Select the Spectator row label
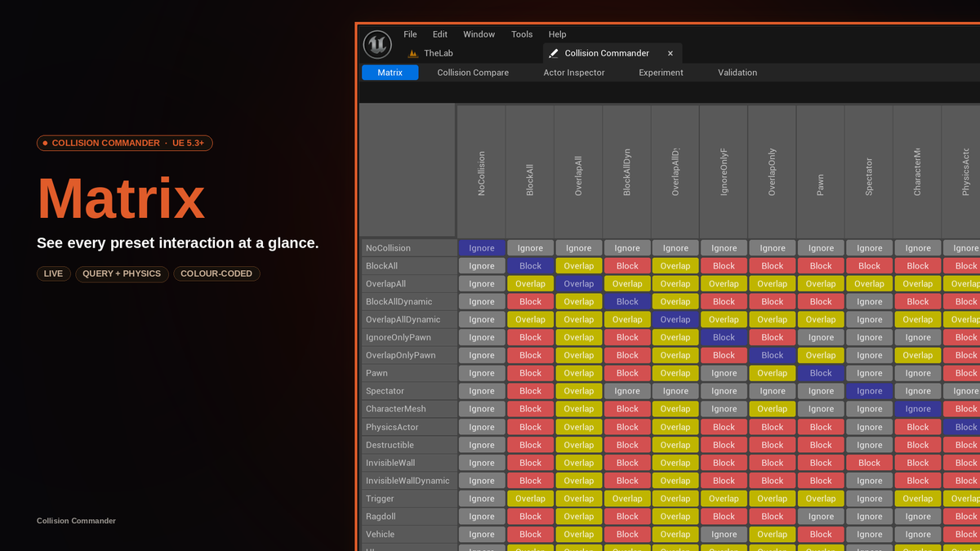The width and height of the screenshot is (980, 551). 408,391
